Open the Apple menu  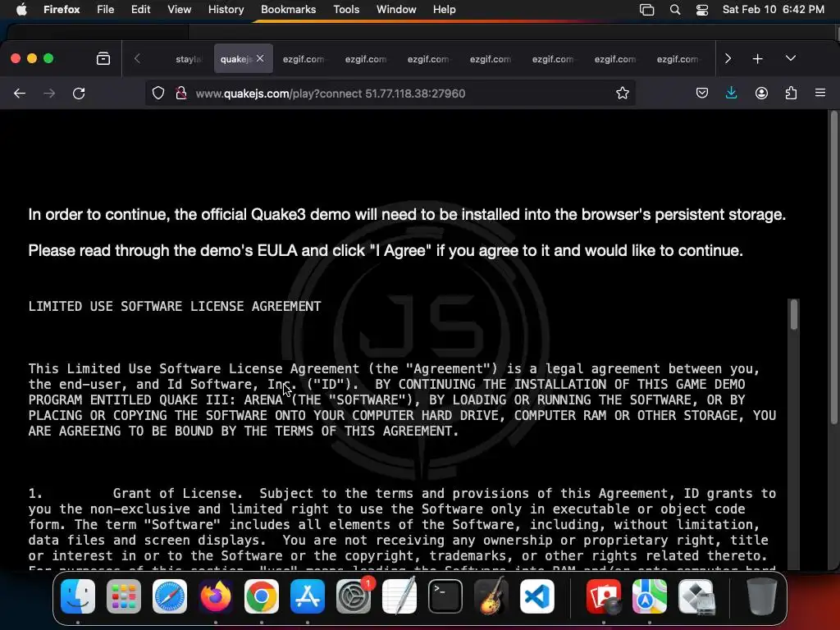click(21, 9)
